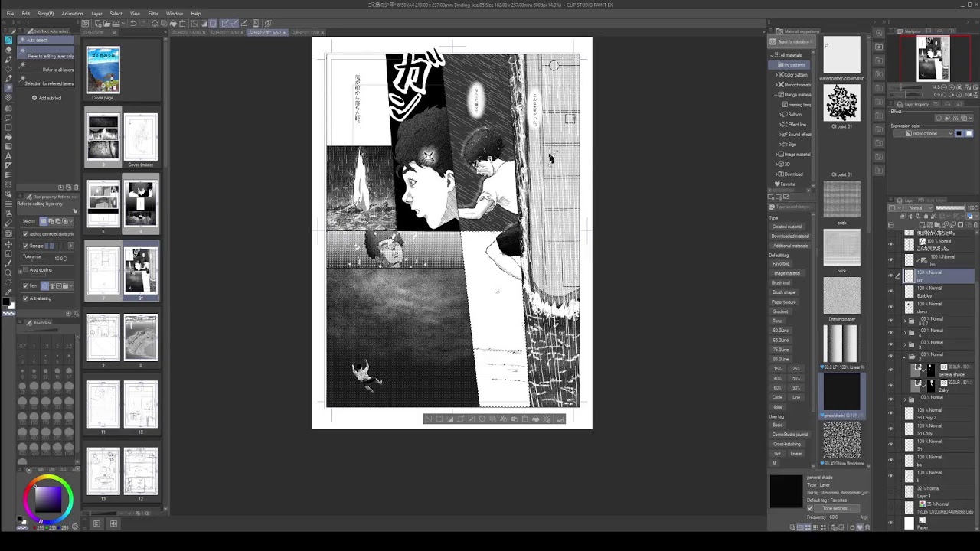Expand layer folder 4

point(904,334)
